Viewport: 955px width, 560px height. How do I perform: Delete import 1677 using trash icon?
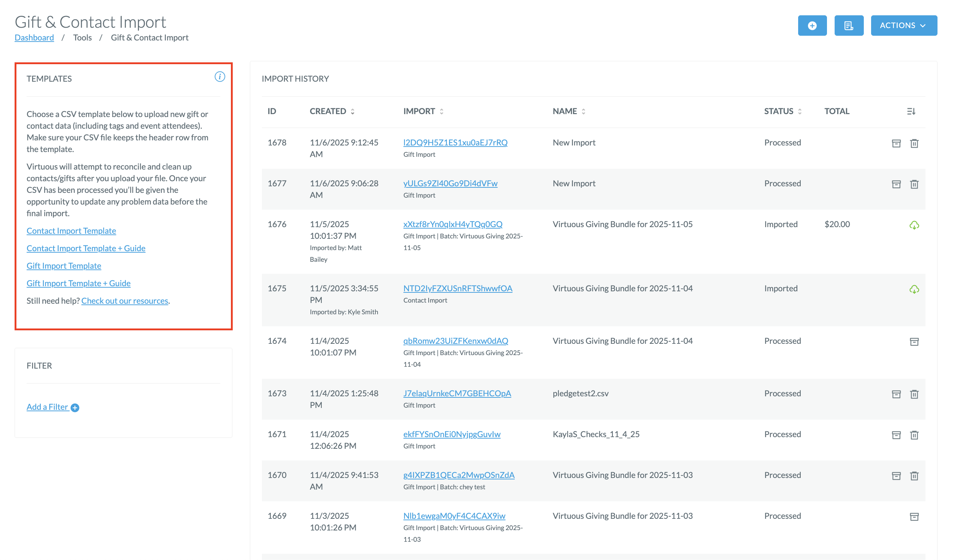[x=914, y=184]
